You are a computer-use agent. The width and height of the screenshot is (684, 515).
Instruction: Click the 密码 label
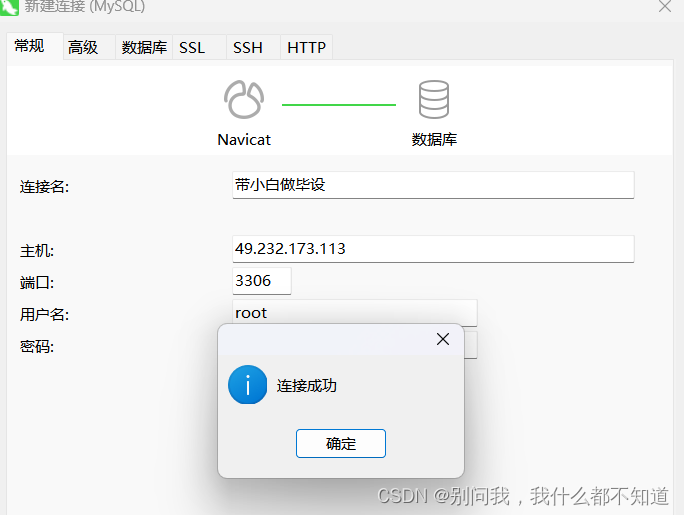click(x=37, y=347)
